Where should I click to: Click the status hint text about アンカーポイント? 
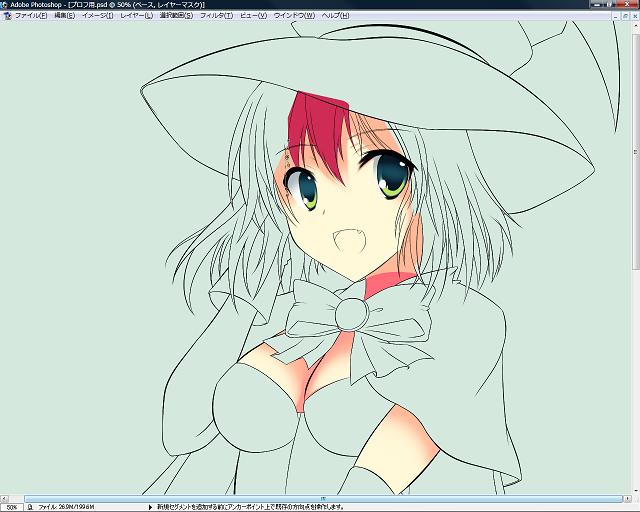pyautogui.click(x=250, y=508)
